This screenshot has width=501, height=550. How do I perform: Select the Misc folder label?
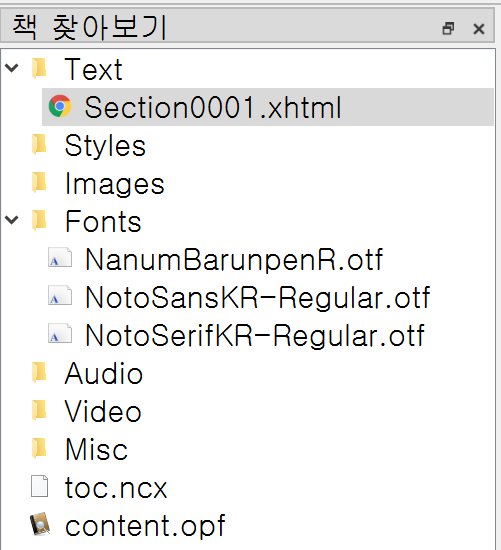click(96, 449)
